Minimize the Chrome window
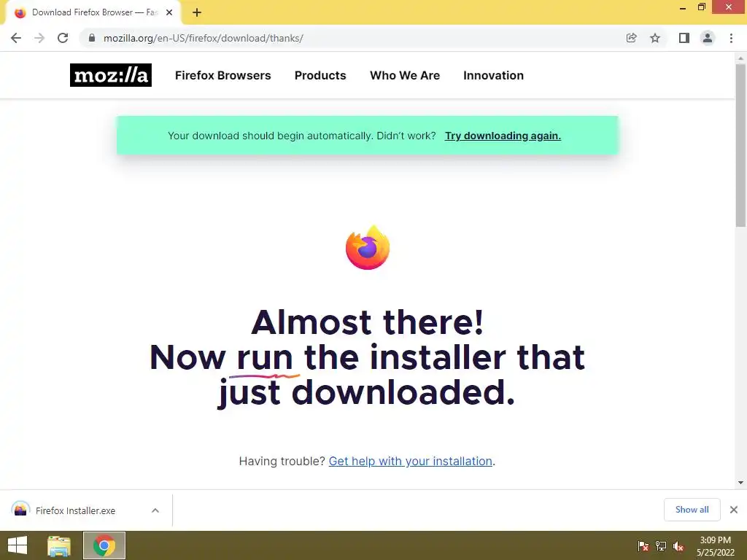747x560 pixels. click(683, 7)
